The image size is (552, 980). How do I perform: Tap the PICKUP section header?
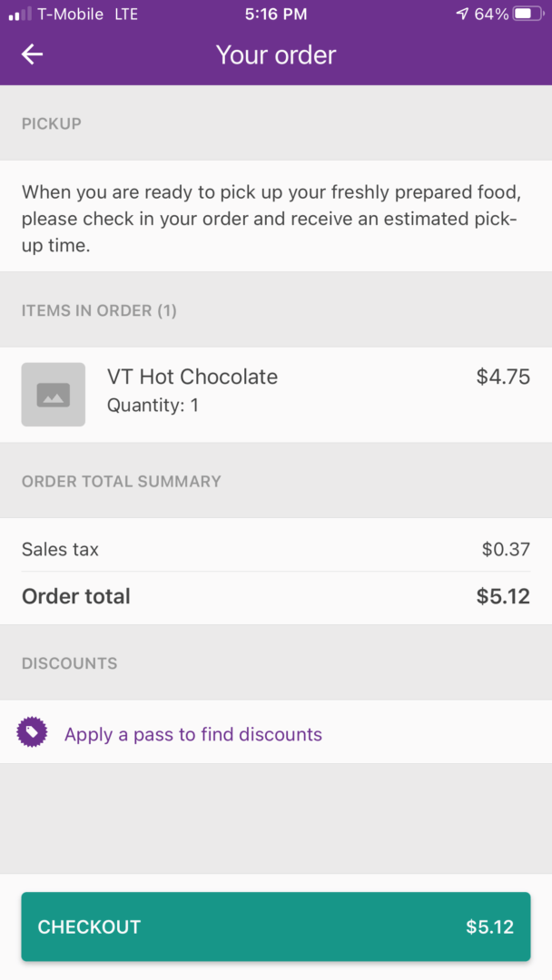51,123
